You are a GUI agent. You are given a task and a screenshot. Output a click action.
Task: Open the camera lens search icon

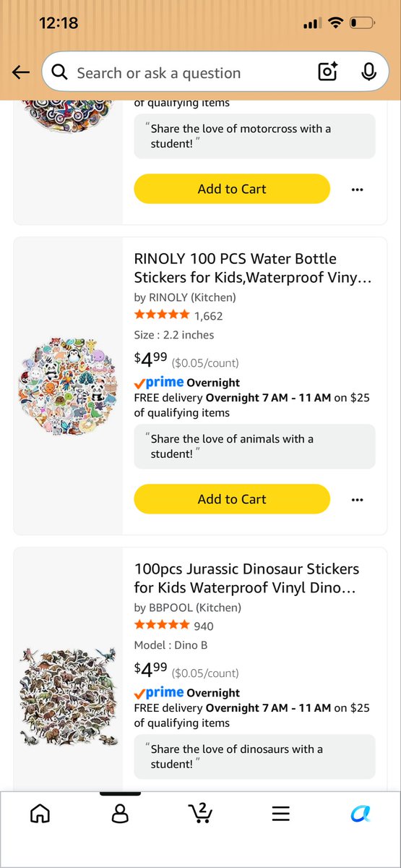point(328,72)
